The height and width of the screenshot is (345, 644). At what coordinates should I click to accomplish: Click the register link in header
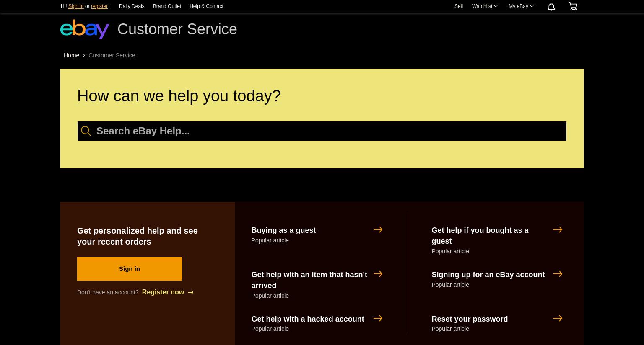coord(99,6)
